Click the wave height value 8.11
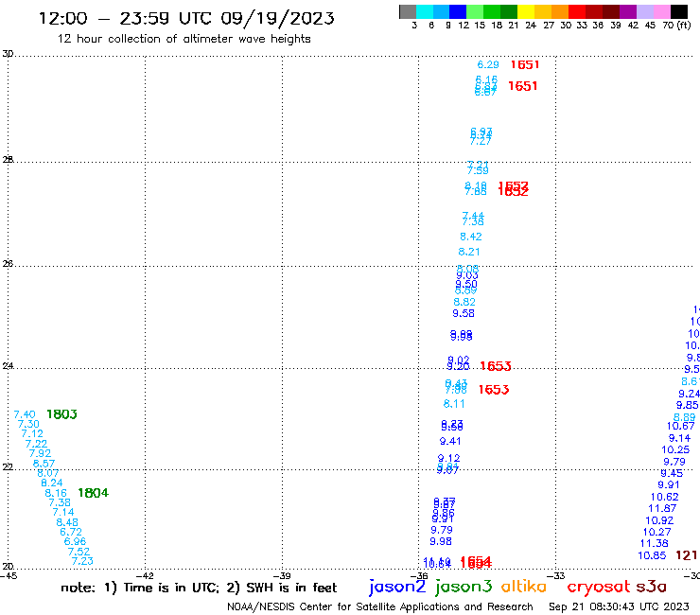Image resolution: width=700 pixels, height=615 pixels. click(x=454, y=404)
